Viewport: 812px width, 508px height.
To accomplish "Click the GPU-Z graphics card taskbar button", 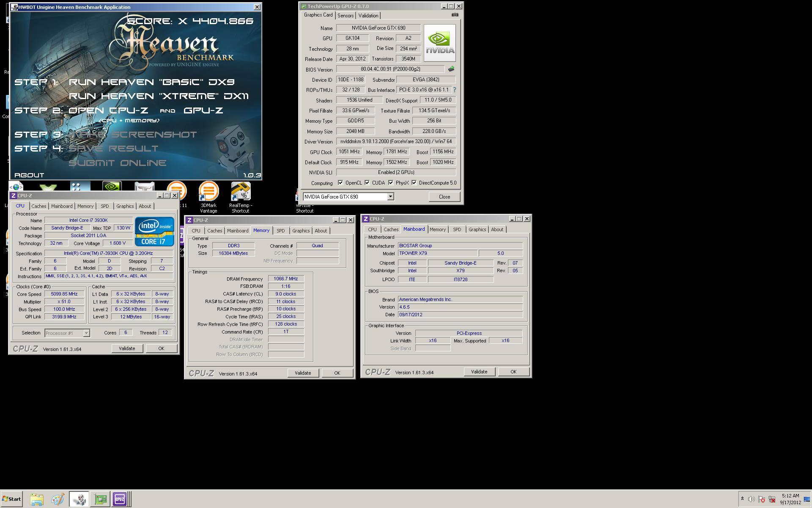I will point(101,499).
